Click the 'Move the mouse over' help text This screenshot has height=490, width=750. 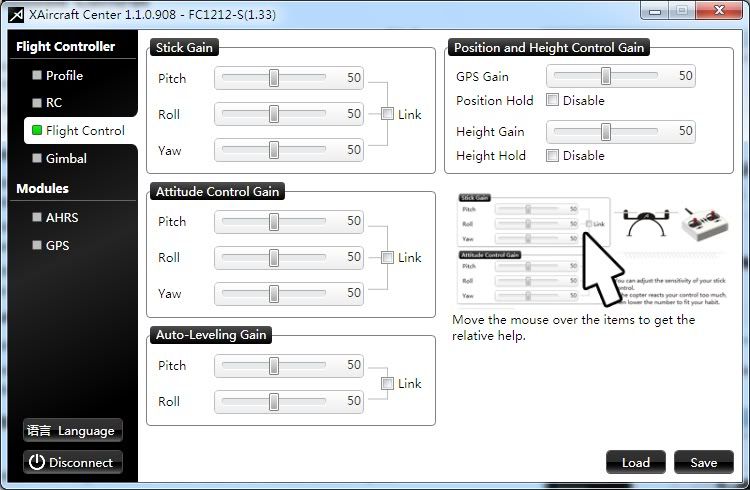coord(573,327)
